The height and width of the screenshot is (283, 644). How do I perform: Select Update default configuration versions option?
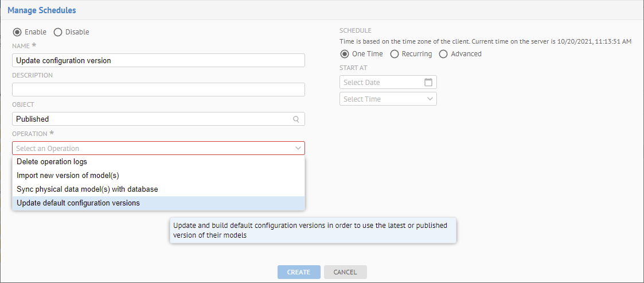pos(78,203)
